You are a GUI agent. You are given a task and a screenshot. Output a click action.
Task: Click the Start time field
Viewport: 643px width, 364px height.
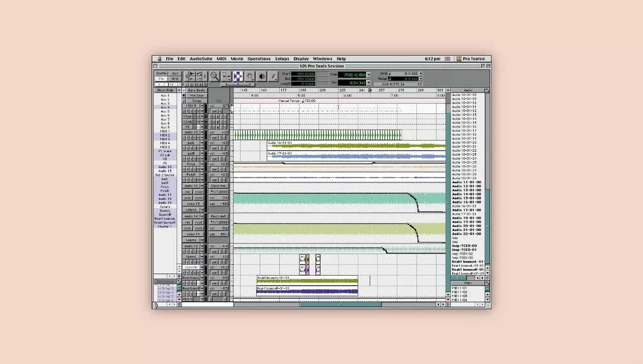pyautogui.click(x=303, y=74)
